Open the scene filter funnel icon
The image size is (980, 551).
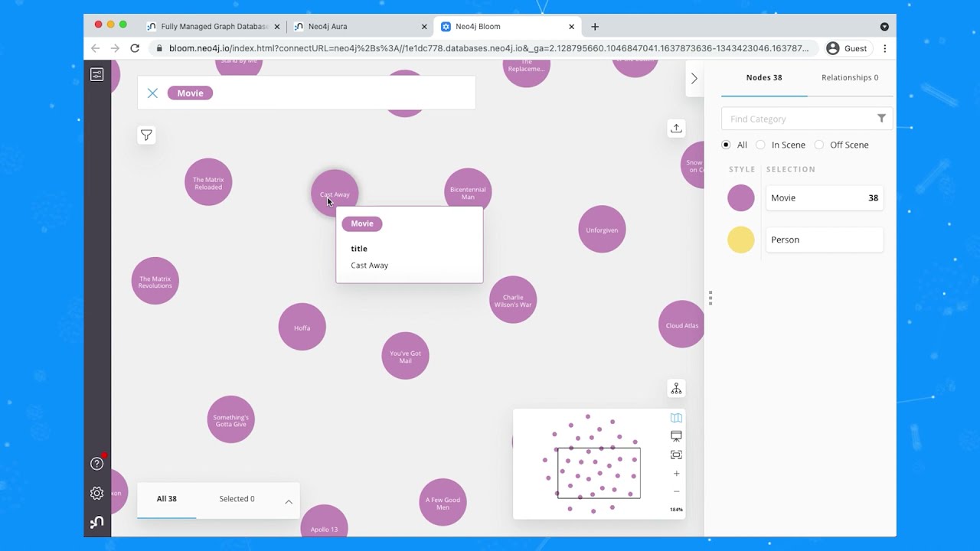[146, 135]
